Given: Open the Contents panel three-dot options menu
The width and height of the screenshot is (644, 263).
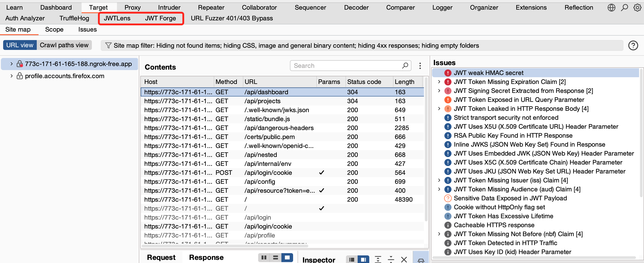Looking at the screenshot, I should [x=420, y=66].
